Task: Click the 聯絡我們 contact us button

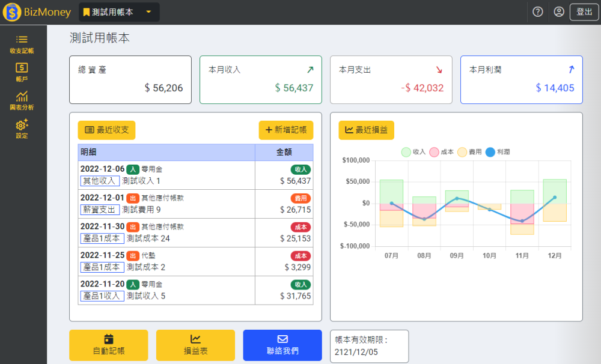Action: [x=282, y=345]
